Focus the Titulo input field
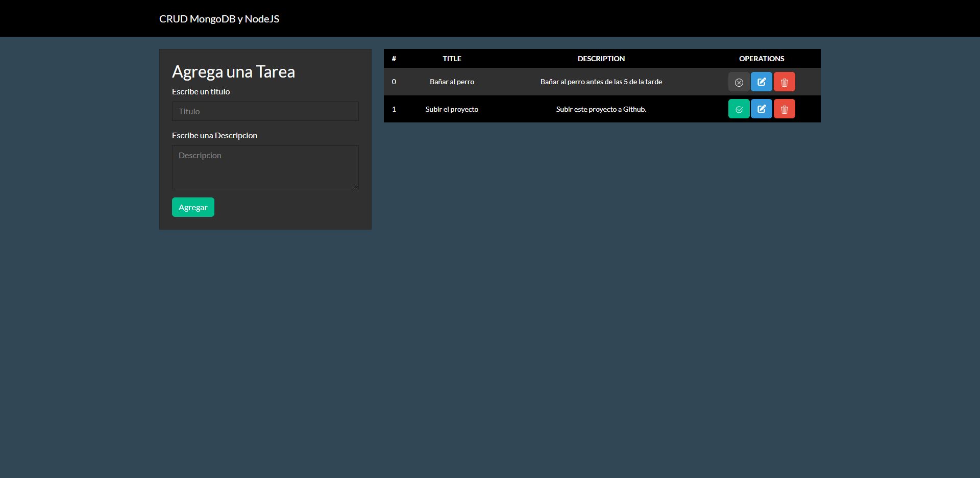The width and height of the screenshot is (980, 478). coord(265,111)
